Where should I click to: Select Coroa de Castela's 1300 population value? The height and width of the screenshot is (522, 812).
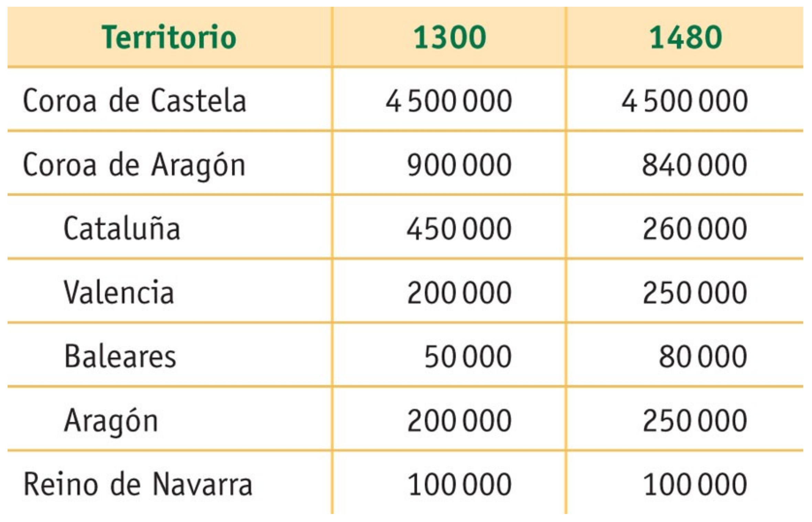tap(449, 101)
